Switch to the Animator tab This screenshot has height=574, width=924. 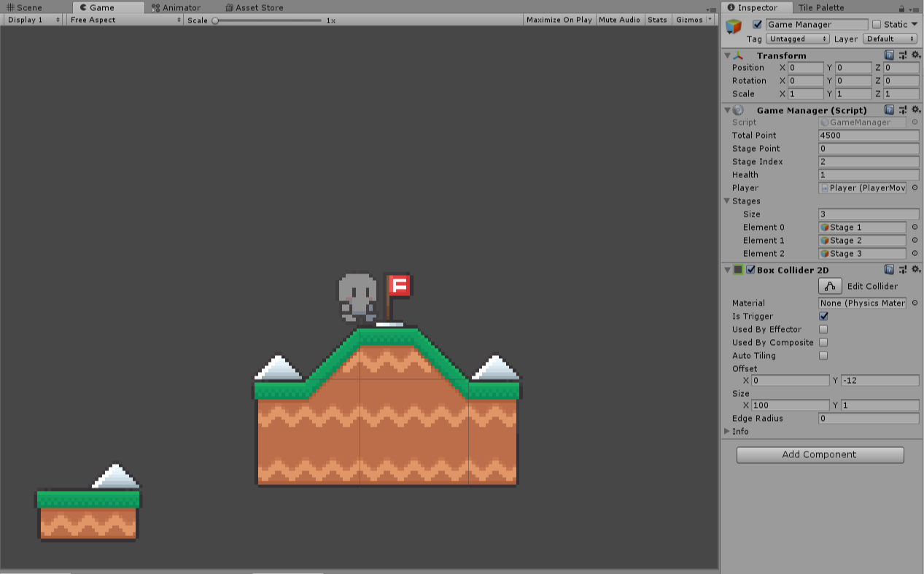point(176,7)
